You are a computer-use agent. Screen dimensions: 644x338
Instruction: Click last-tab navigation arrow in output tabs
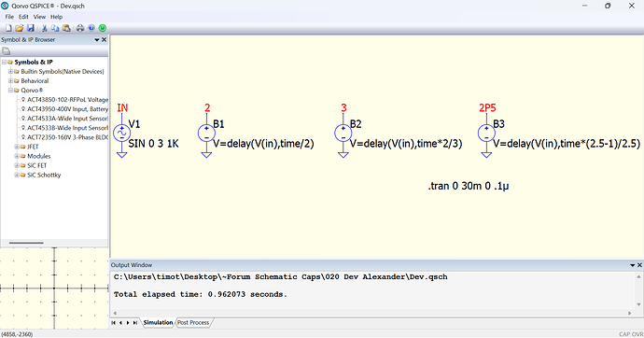point(135,323)
